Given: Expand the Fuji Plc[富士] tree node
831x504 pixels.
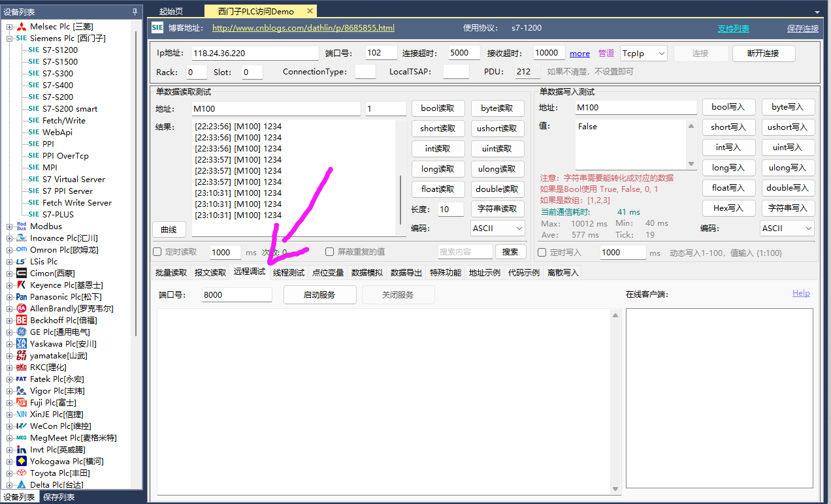Looking at the screenshot, I should click(9, 403).
